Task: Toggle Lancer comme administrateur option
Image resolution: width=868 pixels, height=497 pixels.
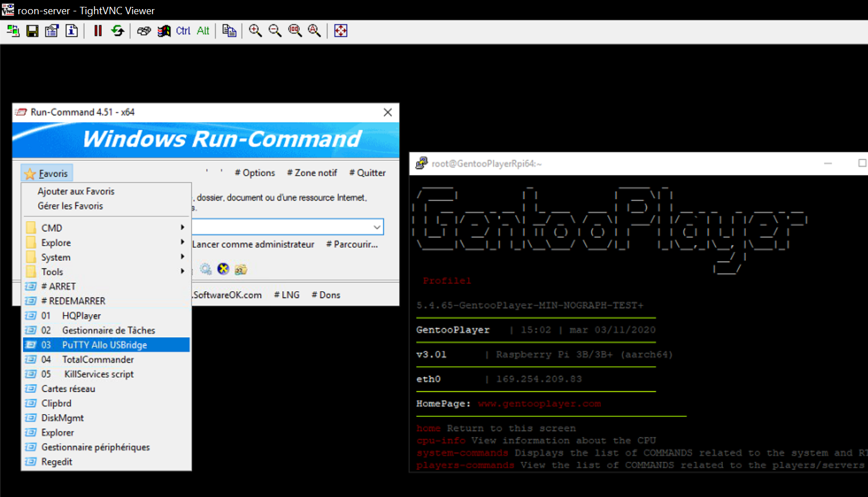Action: pyautogui.click(x=253, y=245)
